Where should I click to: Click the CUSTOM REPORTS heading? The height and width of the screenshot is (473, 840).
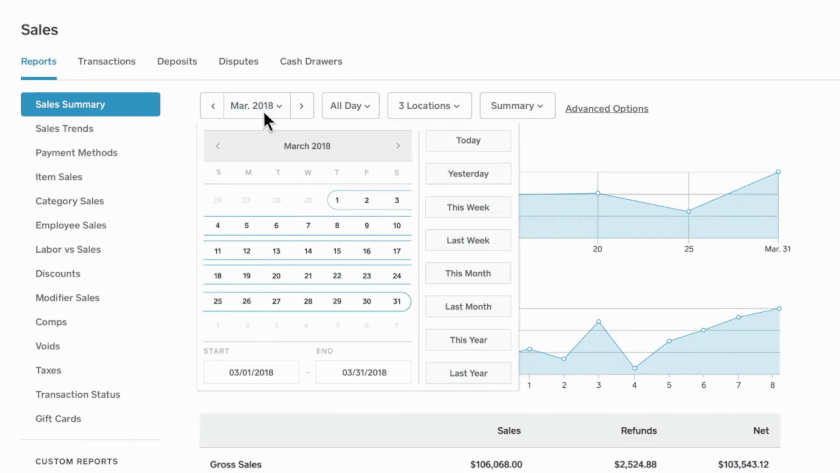click(77, 461)
